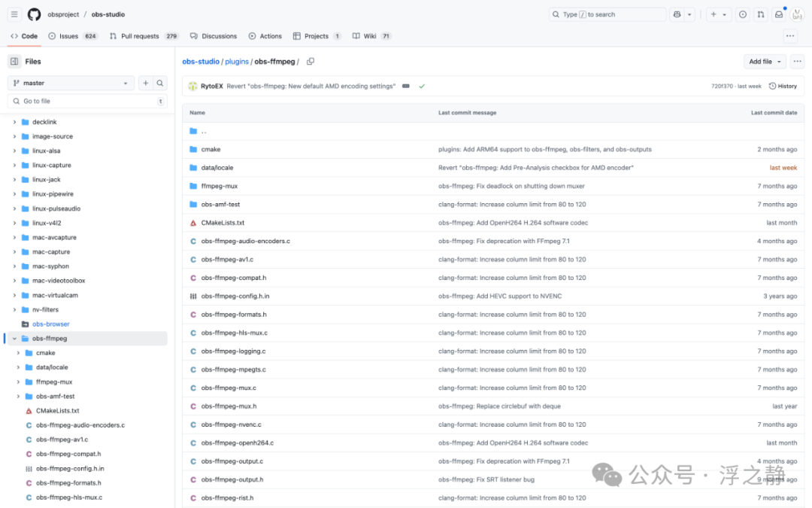Open the notifications inbox
This screenshot has width=812, height=508.
779,14
